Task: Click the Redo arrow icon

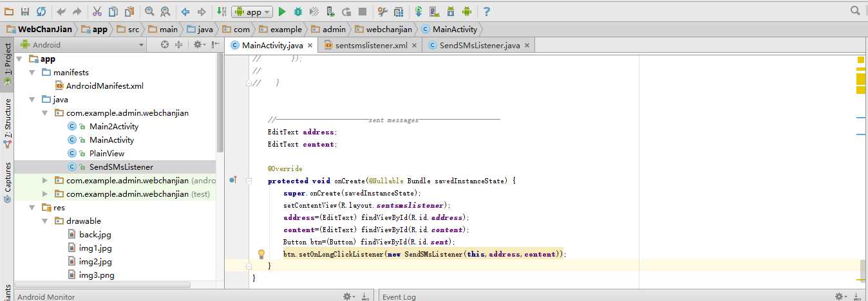Action: pyautogui.click(x=77, y=12)
